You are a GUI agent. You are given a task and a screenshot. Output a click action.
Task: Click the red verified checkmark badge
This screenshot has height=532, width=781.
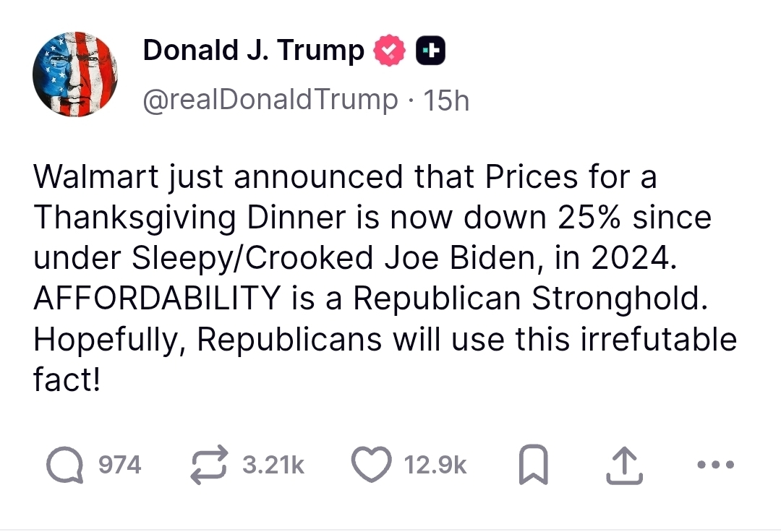click(x=388, y=51)
